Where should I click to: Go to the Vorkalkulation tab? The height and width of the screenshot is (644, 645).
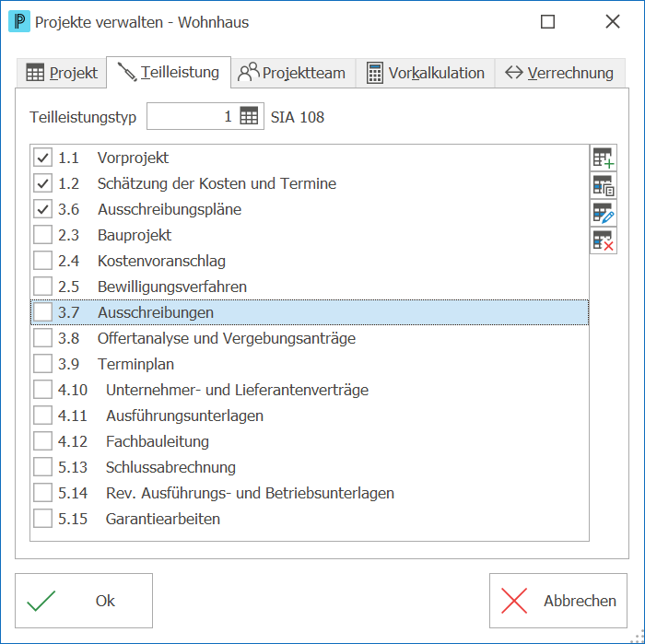pos(426,73)
